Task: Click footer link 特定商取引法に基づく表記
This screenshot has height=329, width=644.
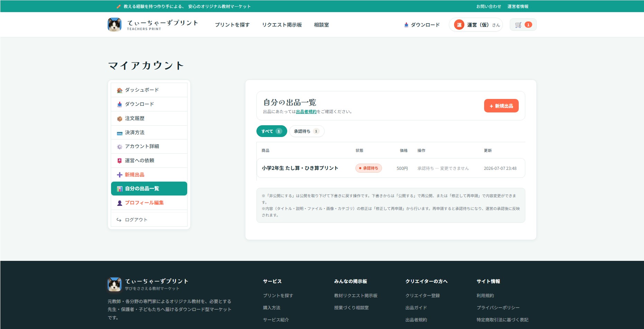Action: [502, 320]
